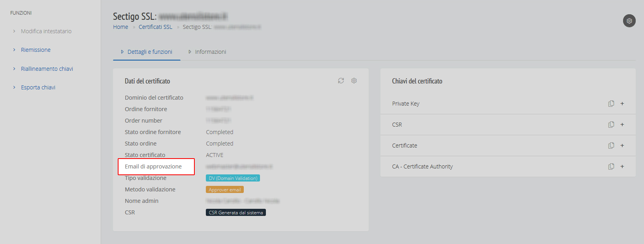
Task: Copy the Private Key to clipboard
Action: pos(611,104)
